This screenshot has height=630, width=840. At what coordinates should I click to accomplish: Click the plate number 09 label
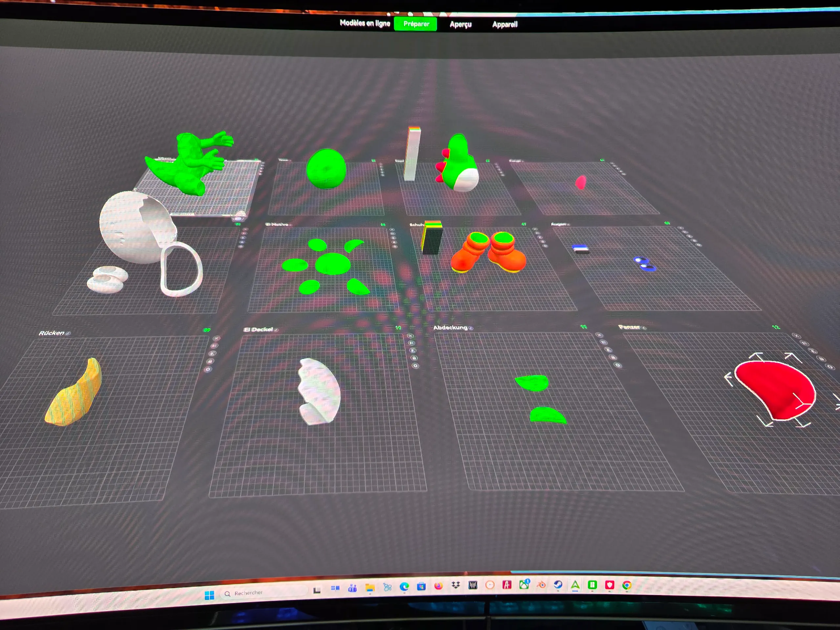click(x=207, y=330)
